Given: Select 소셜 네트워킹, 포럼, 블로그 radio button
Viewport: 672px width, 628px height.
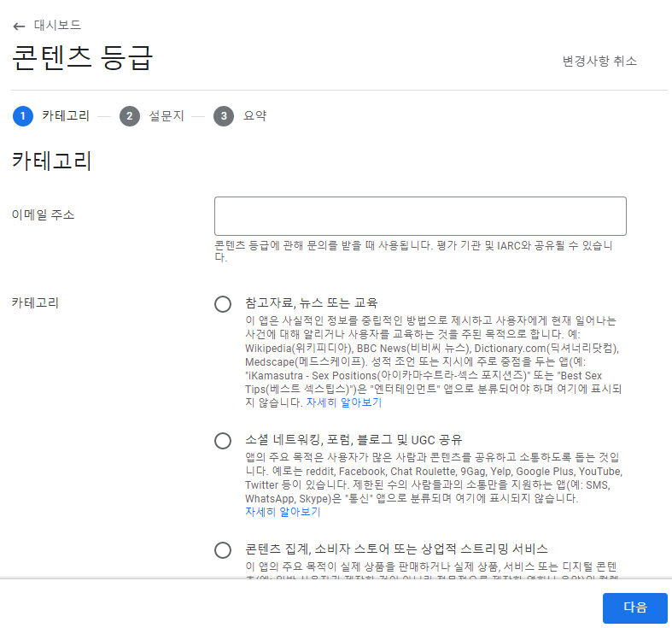Looking at the screenshot, I should pyautogui.click(x=223, y=441).
